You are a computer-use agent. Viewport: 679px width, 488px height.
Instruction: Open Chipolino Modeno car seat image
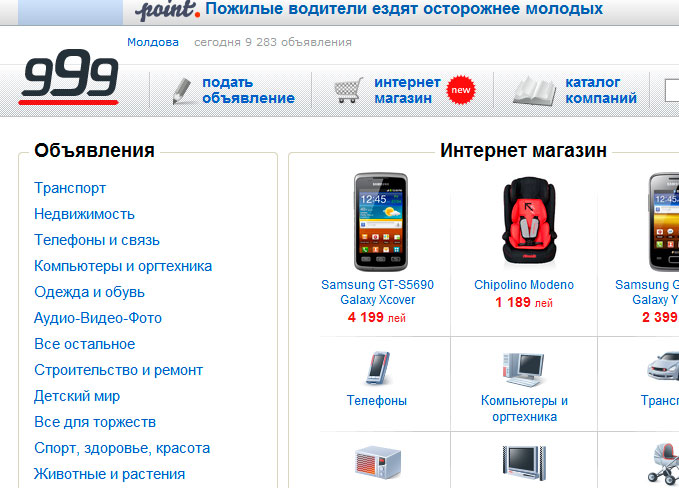click(x=529, y=220)
